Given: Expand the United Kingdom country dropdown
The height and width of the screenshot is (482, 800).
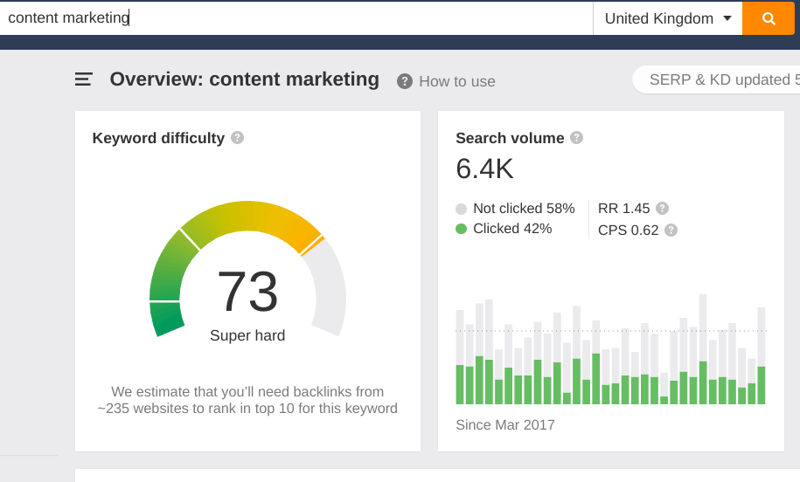Looking at the screenshot, I should click(x=668, y=18).
